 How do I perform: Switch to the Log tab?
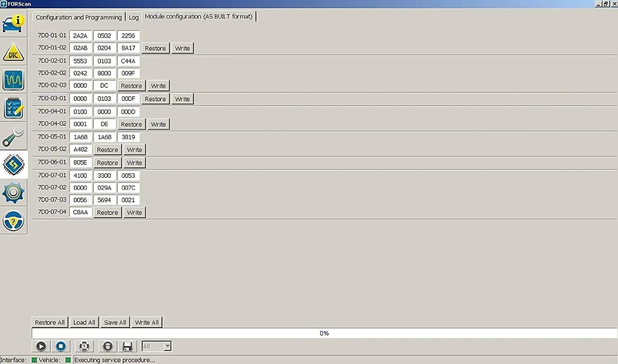[x=133, y=17]
